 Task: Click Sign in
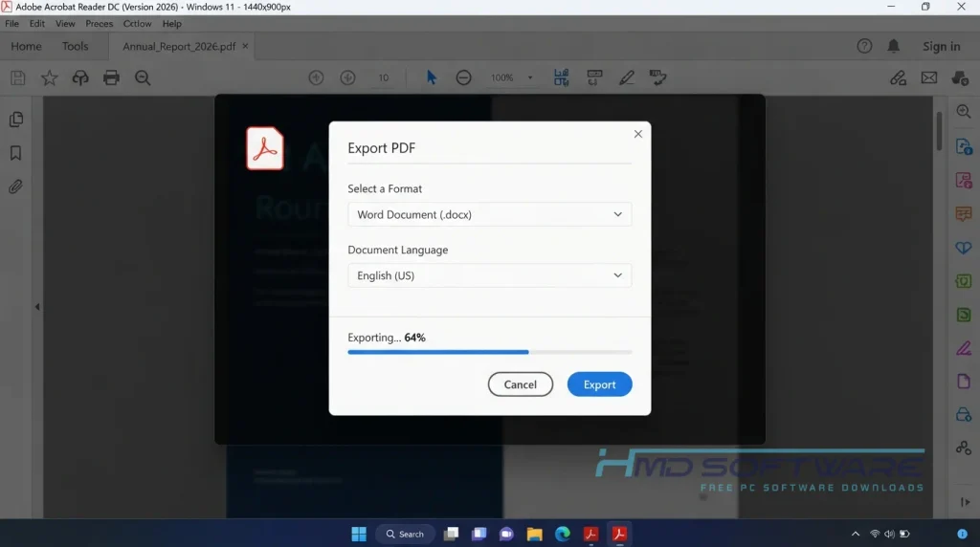(x=942, y=46)
